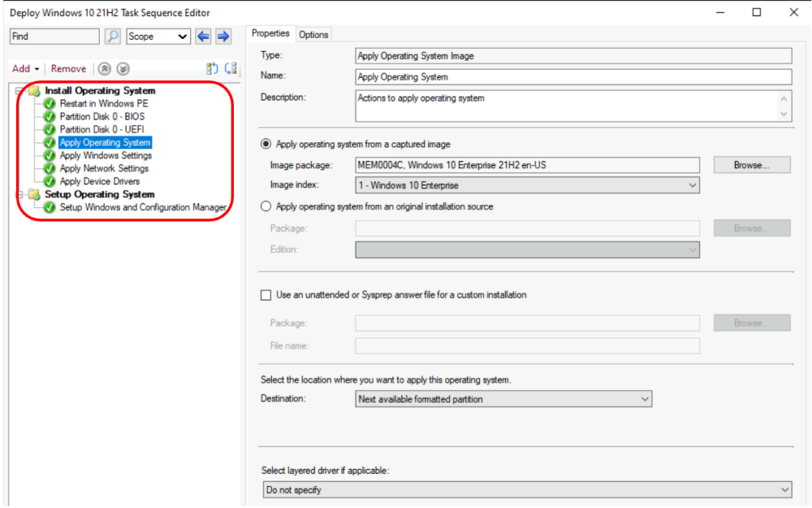Select Apply Windows Settings step
This screenshot has width=812, height=508.
pyautogui.click(x=105, y=156)
